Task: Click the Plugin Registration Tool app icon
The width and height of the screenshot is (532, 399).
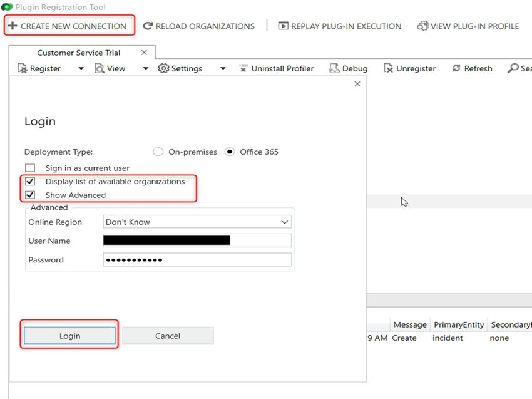Action: pos(7,7)
